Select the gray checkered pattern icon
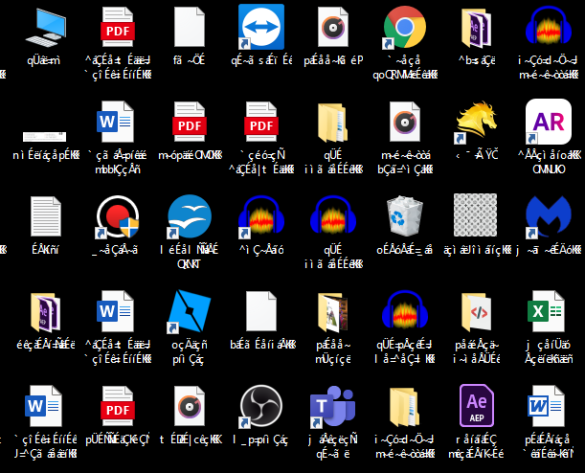This screenshot has width=585, height=473. click(x=475, y=215)
